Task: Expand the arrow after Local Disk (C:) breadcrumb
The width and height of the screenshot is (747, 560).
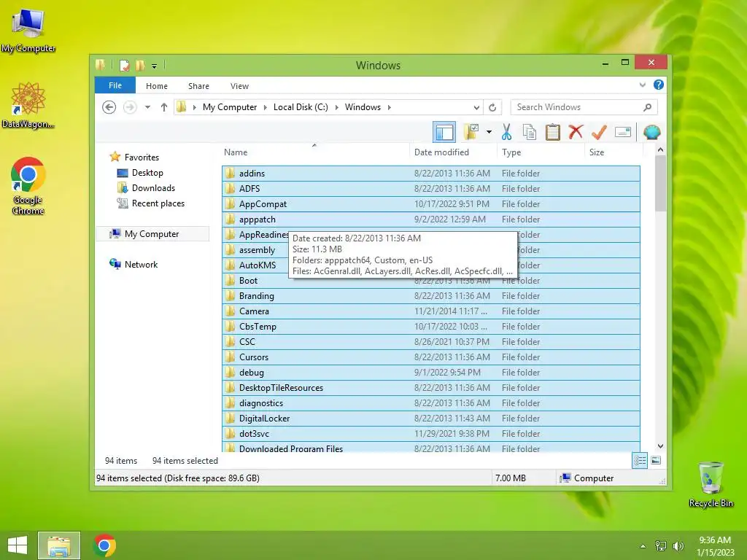Action: [337, 107]
